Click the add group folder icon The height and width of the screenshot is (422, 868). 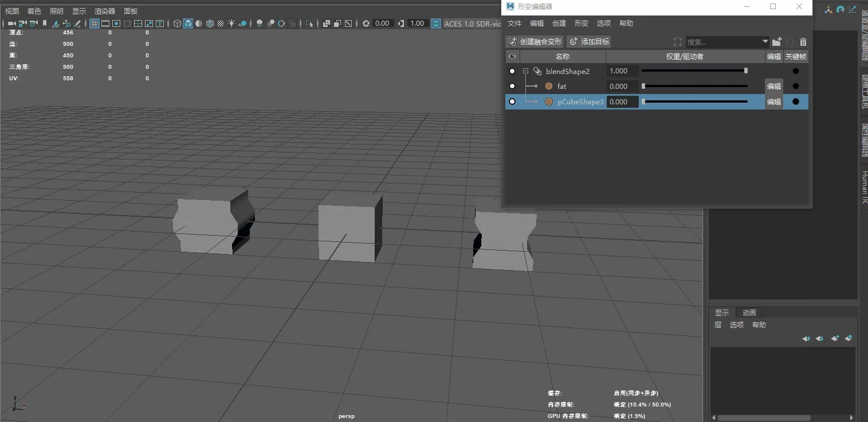point(777,42)
